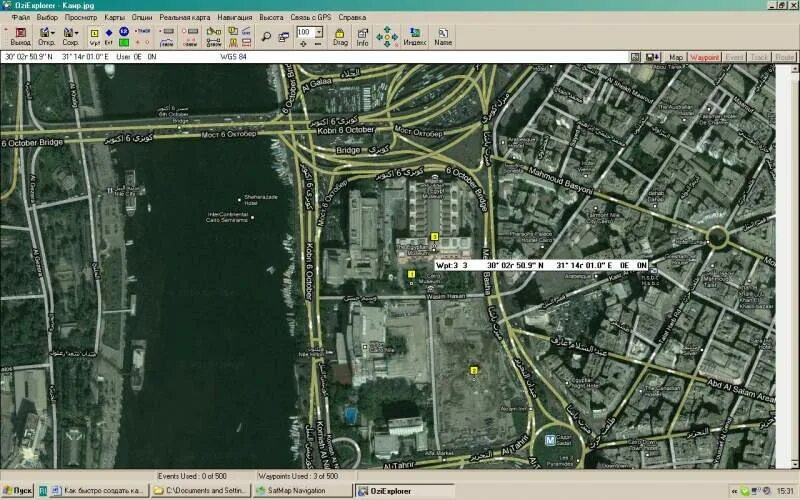Click the lower red route Show icon

[x=190, y=43]
